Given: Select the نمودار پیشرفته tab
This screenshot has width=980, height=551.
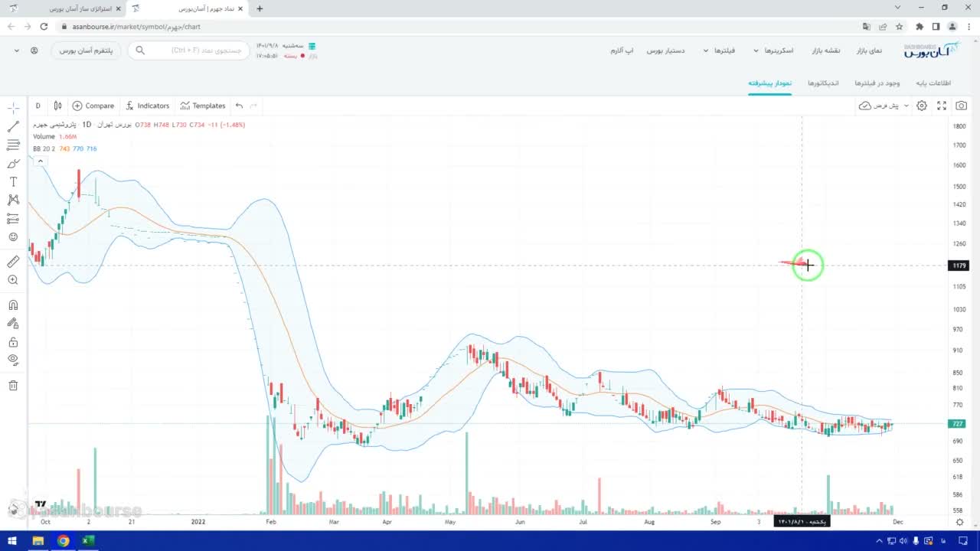Looking at the screenshot, I should coord(770,83).
